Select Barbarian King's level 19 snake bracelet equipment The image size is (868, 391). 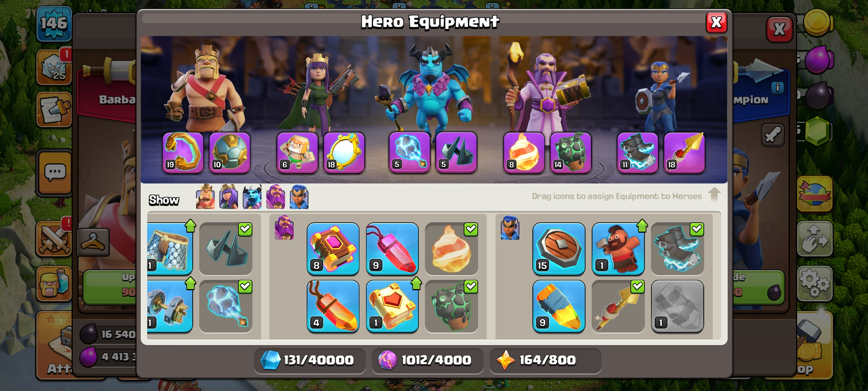(183, 152)
